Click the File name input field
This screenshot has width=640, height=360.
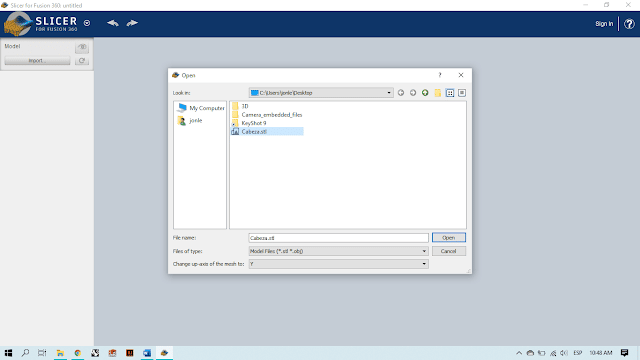[x=338, y=238]
